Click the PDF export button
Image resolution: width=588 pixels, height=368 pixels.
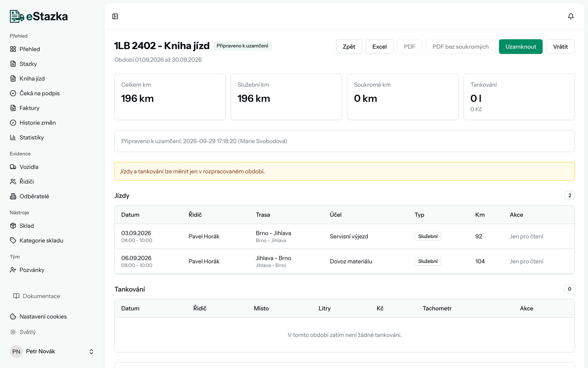tap(409, 47)
